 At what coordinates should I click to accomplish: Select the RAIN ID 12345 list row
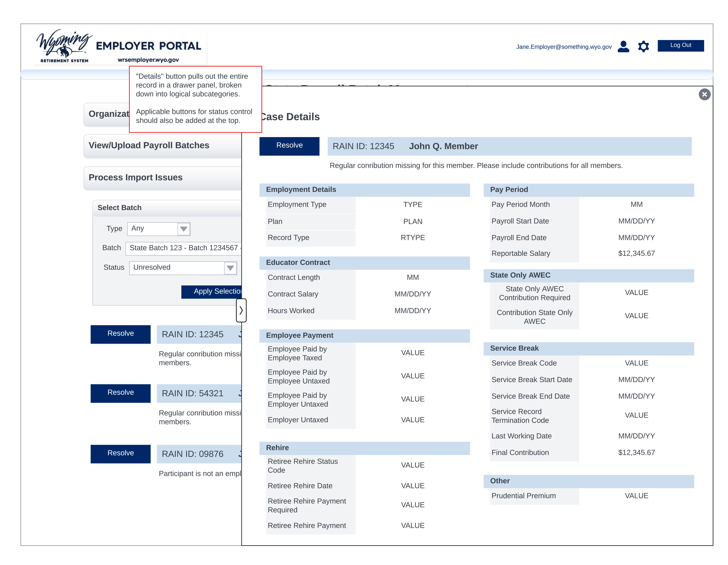coord(199,334)
